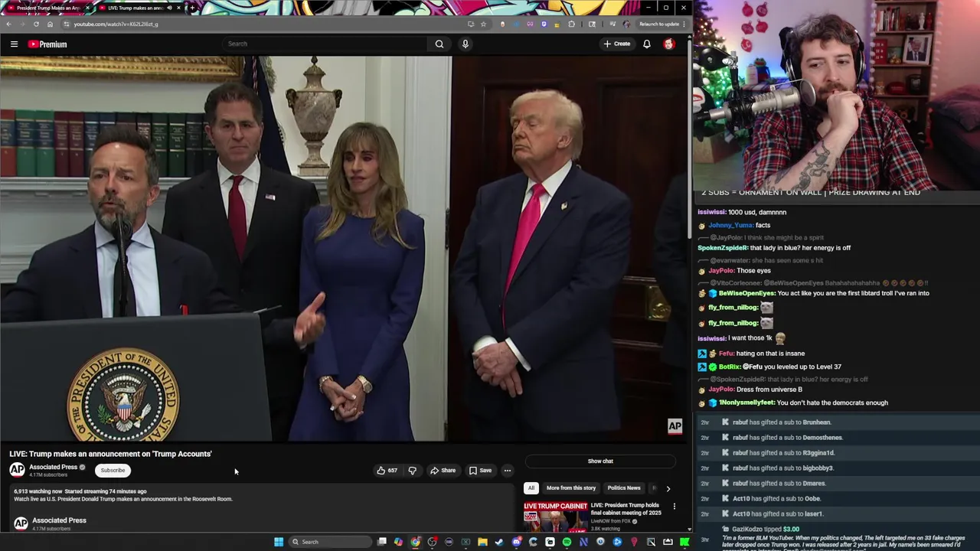
Task: Click BotRix username in chat
Action: point(729,367)
